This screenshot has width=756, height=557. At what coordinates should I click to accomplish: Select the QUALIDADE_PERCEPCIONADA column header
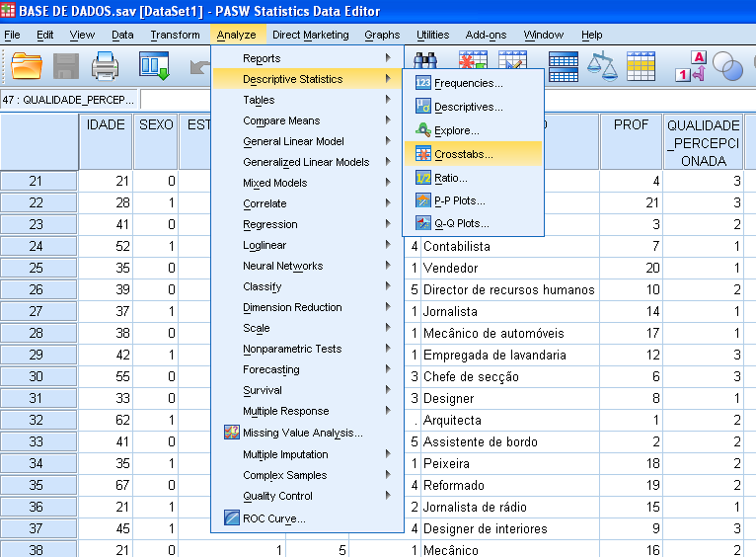[703, 142]
